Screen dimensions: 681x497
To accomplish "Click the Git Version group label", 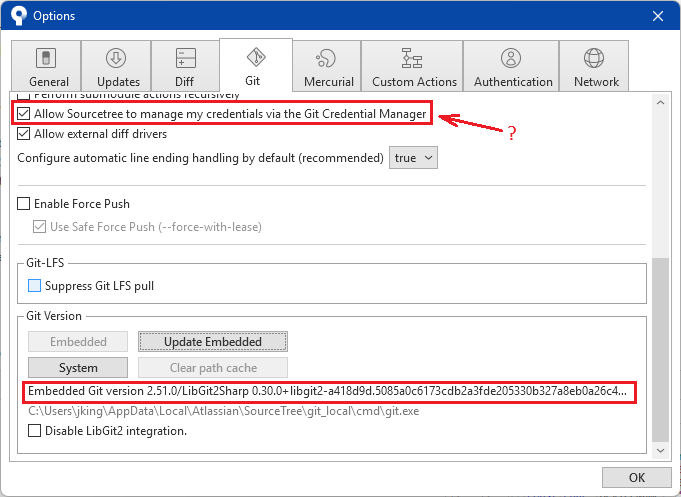I will [54, 316].
